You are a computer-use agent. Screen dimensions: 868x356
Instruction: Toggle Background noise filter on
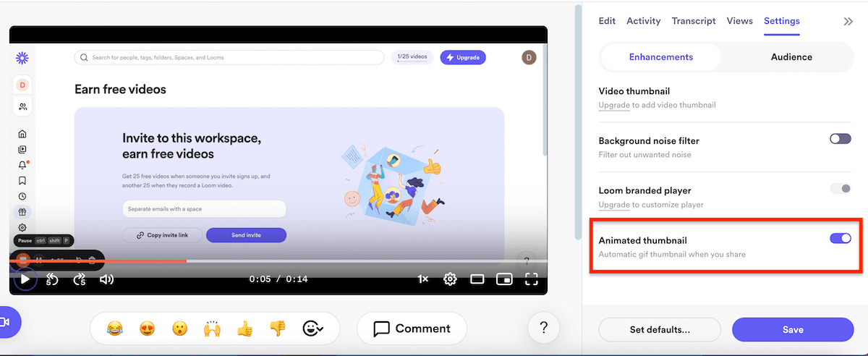click(x=840, y=139)
